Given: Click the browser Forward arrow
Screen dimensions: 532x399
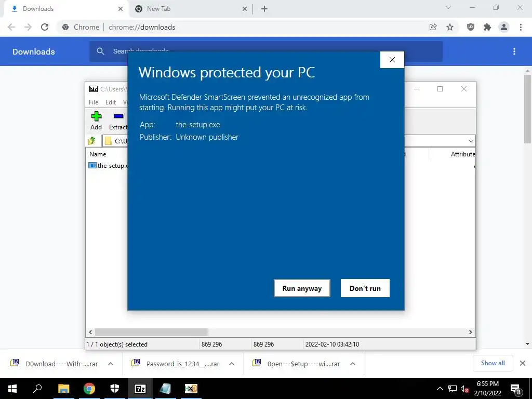Looking at the screenshot, I should [28, 27].
